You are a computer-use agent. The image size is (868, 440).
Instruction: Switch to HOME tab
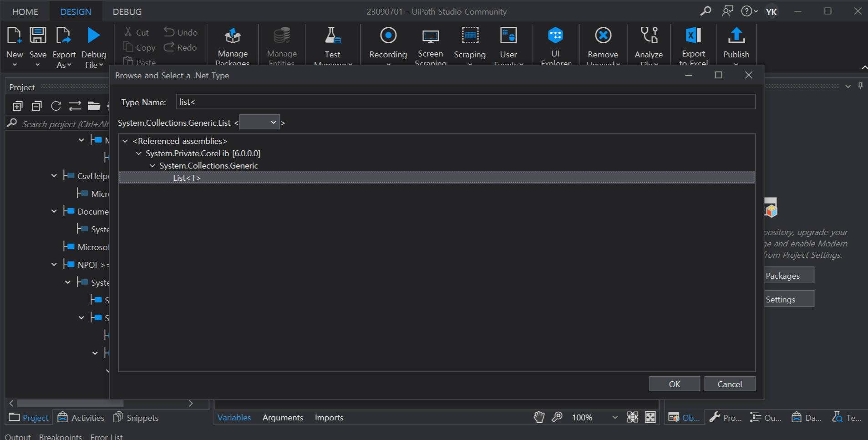pos(25,12)
